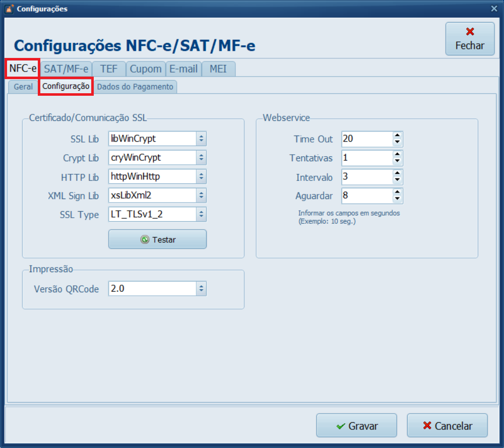Close the Configurações window via title bar X

point(494,9)
